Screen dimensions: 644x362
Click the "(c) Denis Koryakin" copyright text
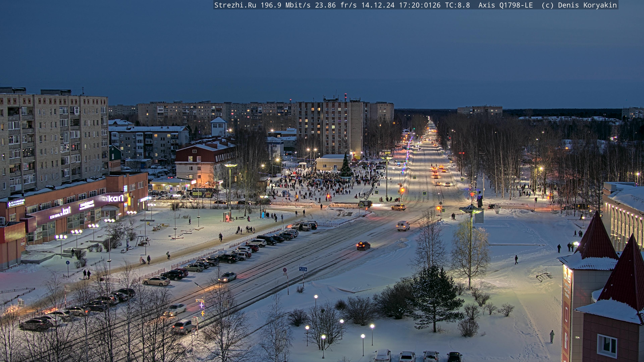click(x=579, y=5)
